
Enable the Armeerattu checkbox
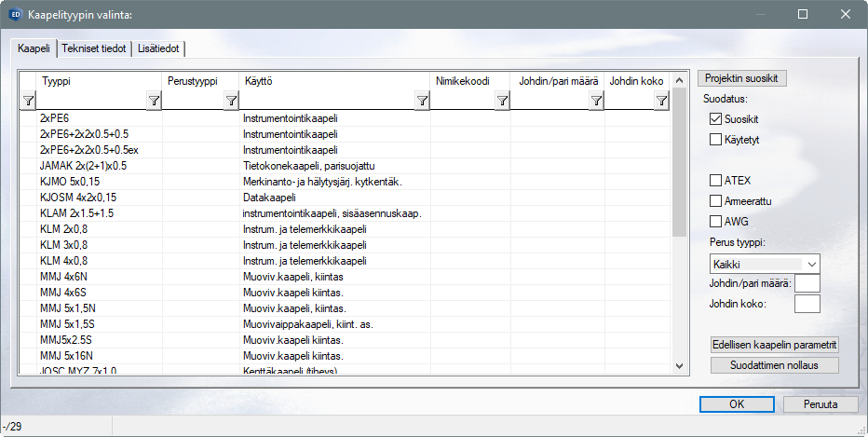pos(715,201)
